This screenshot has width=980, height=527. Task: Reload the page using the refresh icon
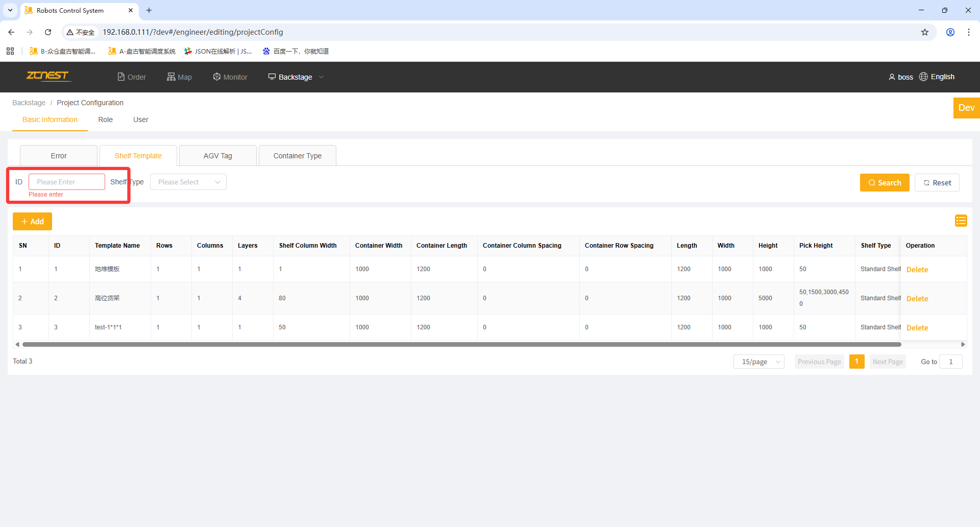tap(48, 32)
